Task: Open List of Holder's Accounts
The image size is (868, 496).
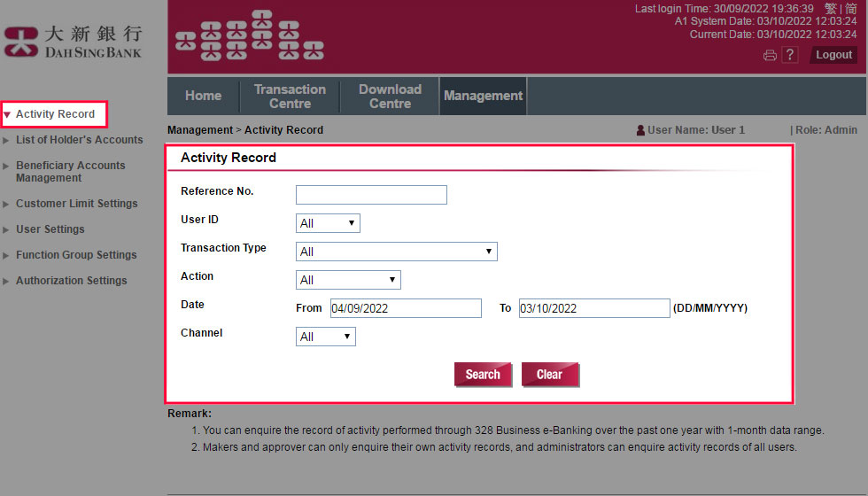Action: (79, 140)
